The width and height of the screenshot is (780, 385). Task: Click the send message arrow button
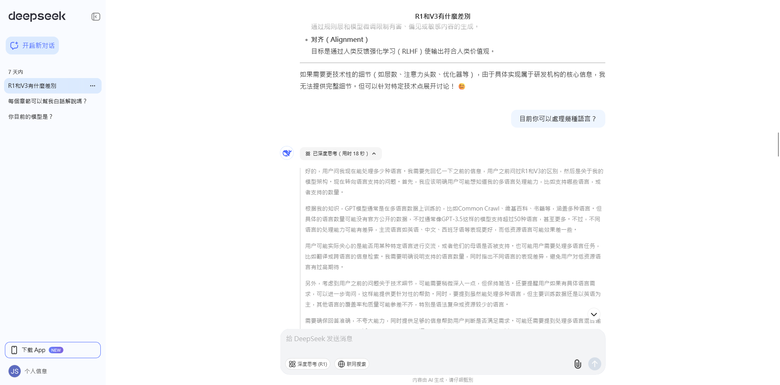pyautogui.click(x=594, y=364)
